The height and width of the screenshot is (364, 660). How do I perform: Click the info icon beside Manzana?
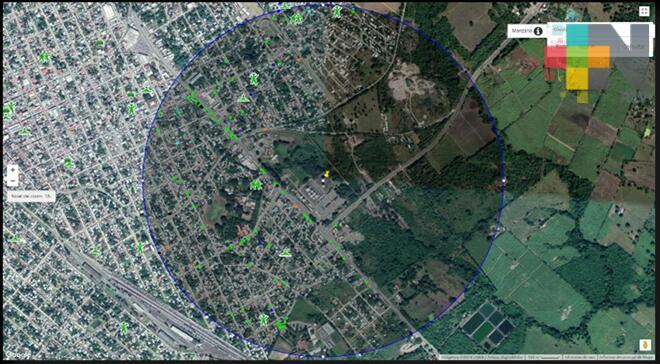click(x=538, y=31)
